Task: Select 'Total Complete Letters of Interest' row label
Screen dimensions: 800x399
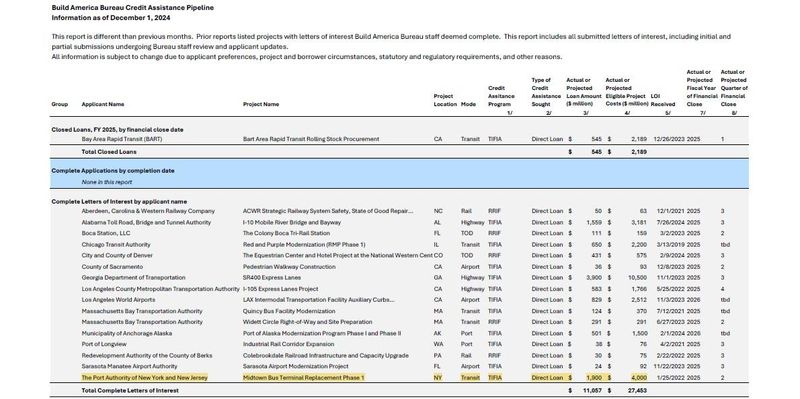Action: 130,390
